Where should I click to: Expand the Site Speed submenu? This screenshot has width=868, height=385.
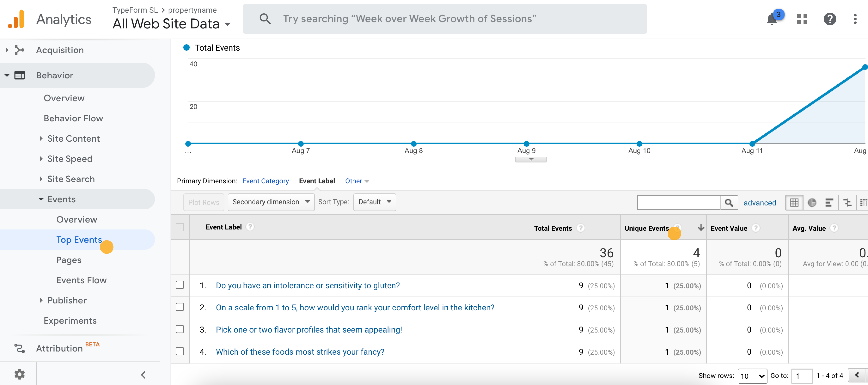[x=41, y=159]
